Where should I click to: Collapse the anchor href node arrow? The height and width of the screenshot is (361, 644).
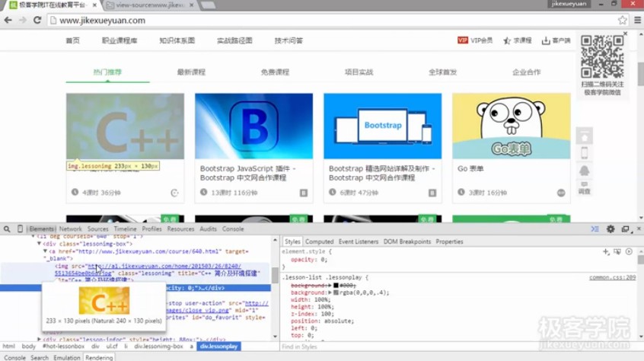point(45,251)
